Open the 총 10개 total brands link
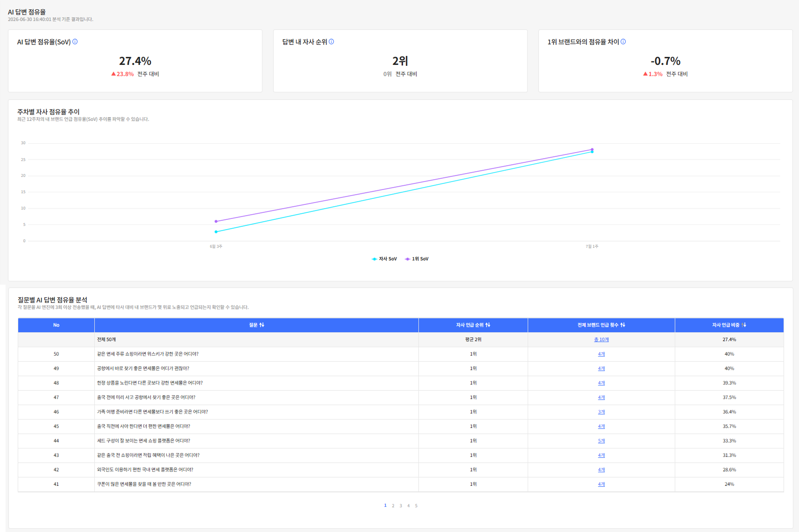This screenshot has width=799, height=532. tap(601, 340)
